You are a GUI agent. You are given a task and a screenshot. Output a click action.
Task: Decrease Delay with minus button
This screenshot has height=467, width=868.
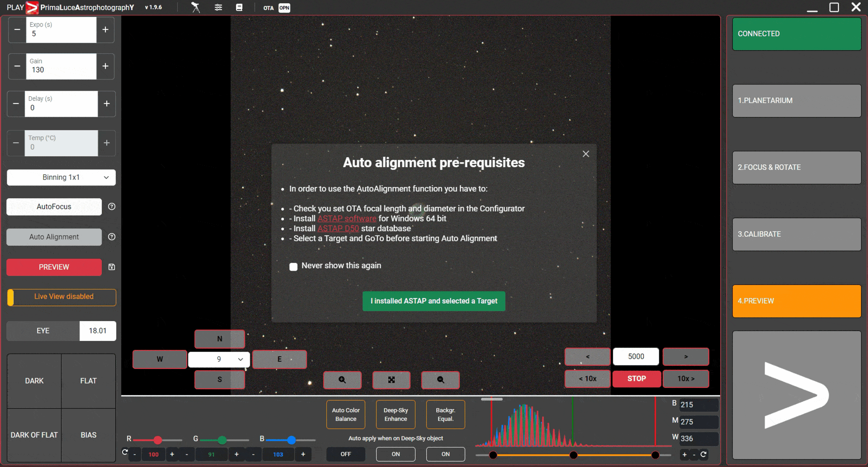(16, 104)
